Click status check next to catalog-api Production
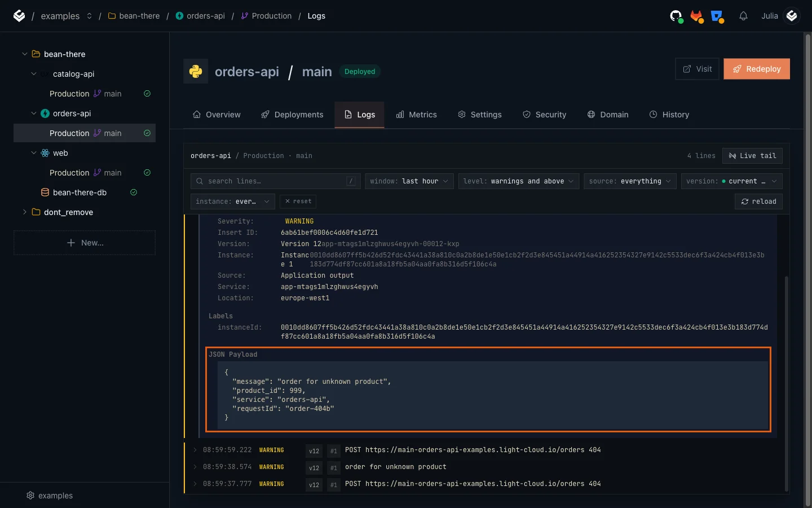Screen dimensions: 812x508 (x=147, y=94)
